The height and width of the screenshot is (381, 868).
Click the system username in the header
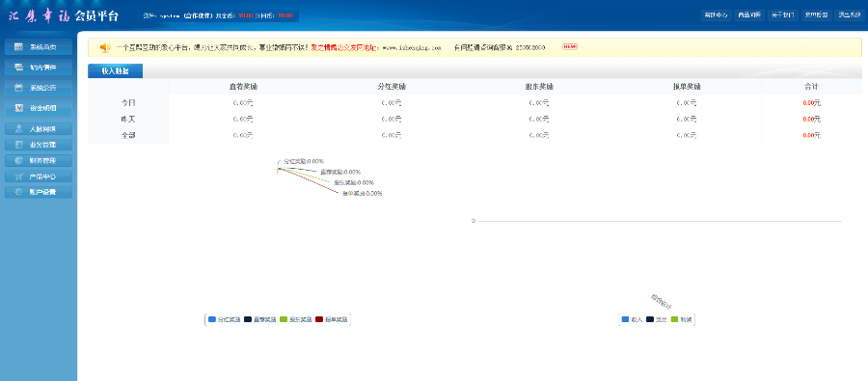(x=170, y=15)
